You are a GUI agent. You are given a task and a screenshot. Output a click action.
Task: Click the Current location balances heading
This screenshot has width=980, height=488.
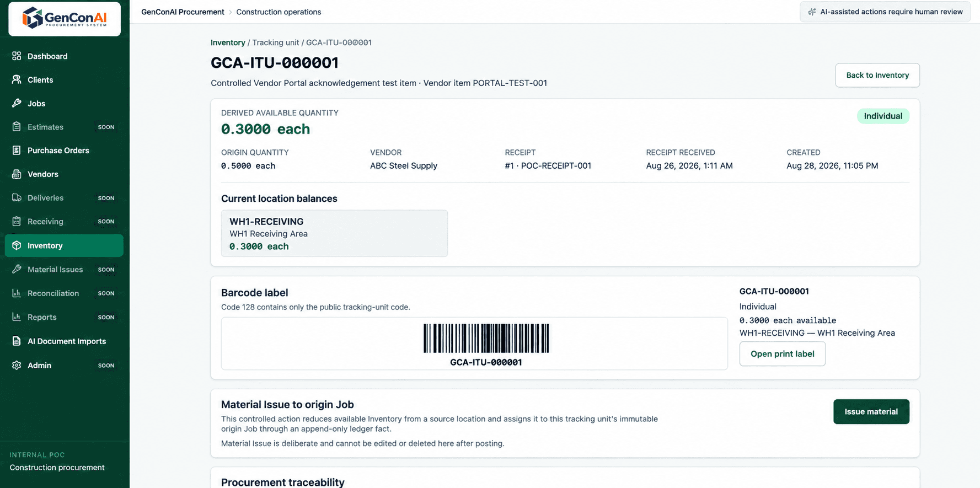coord(279,199)
